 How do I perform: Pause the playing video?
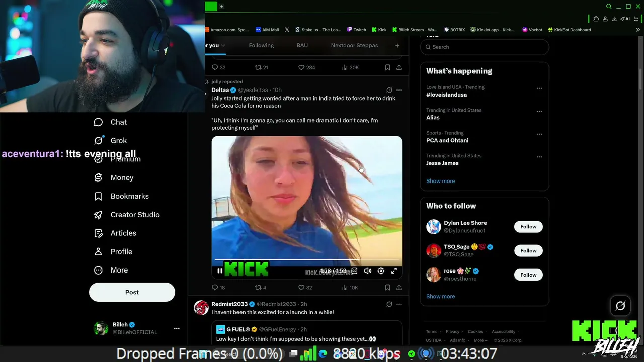220,271
